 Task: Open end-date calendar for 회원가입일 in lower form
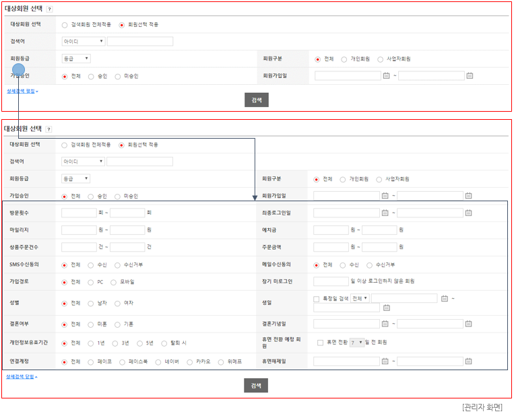[468, 196]
